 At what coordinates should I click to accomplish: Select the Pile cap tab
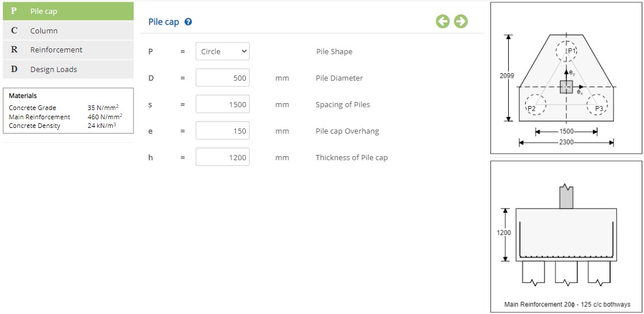tap(68, 11)
